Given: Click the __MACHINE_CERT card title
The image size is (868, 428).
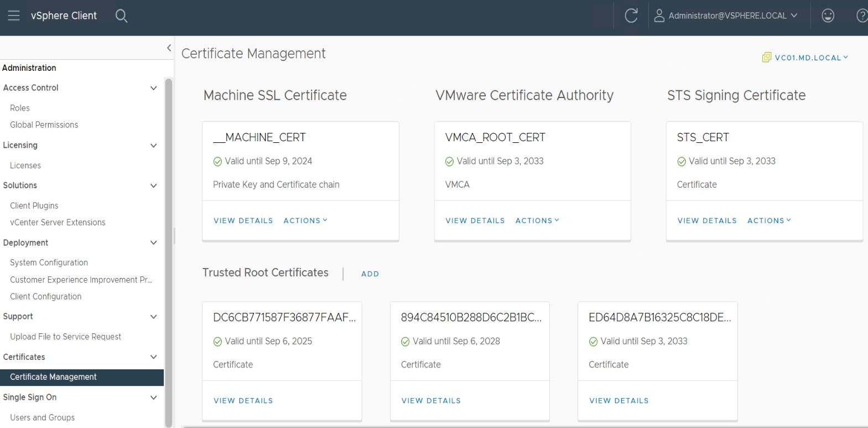Looking at the screenshot, I should click(x=259, y=137).
